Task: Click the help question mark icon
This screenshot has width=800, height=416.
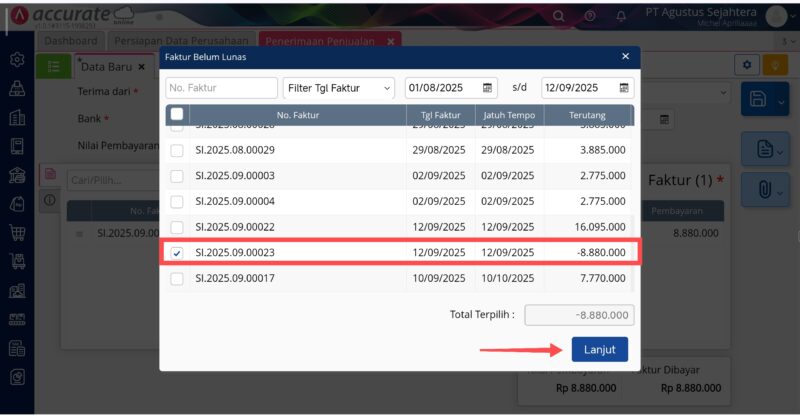Action: click(590, 16)
